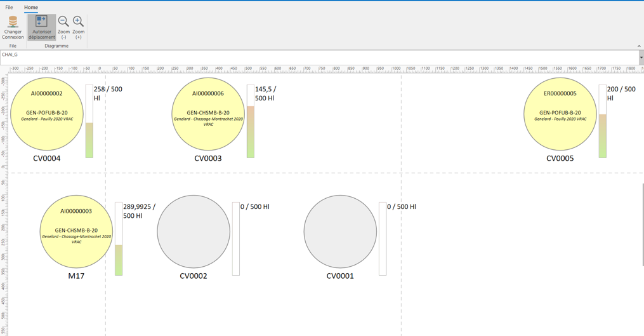Screen dimensions: 644x336
Task: Open the File menu tab
Action: 9,8
